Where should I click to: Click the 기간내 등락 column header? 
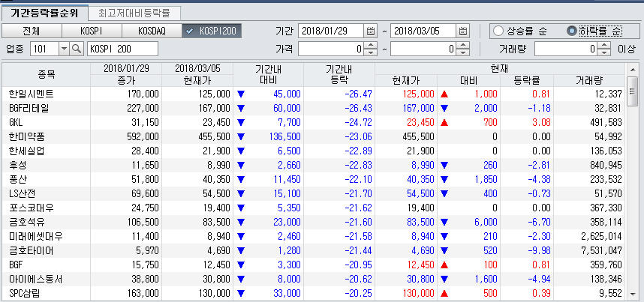[339, 75]
